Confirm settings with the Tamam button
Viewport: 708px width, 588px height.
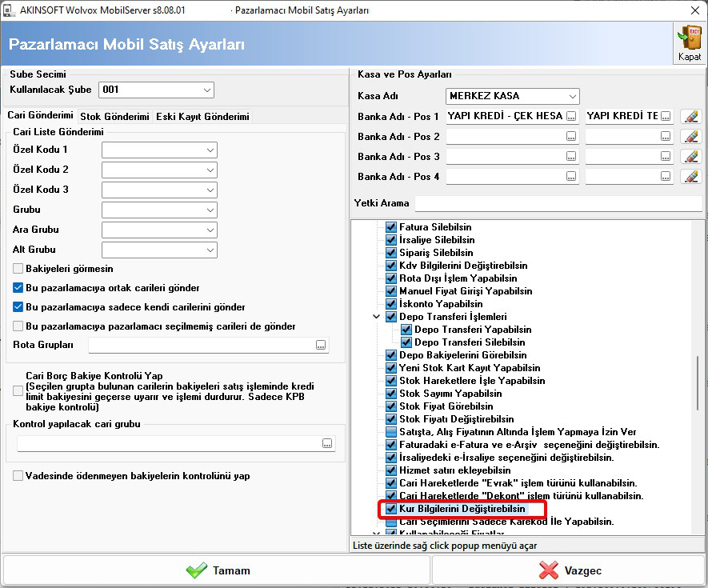coord(217,570)
